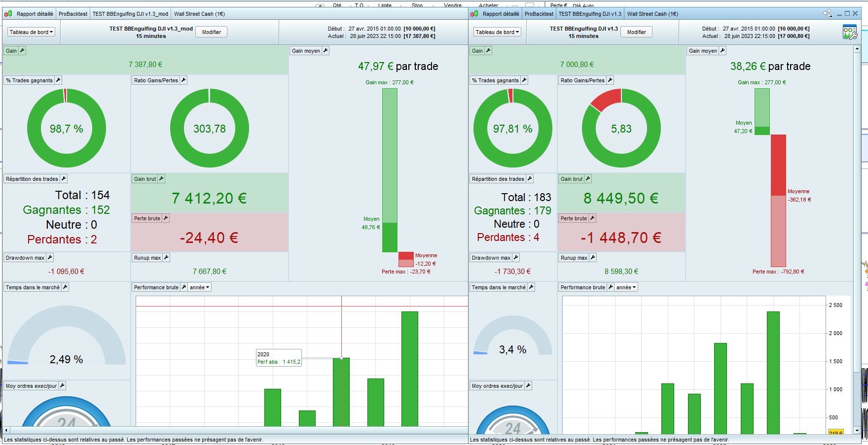This screenshot has width=868, height=445.
Task: Open Drawdown max wrench in right v1.3 window
Action: tap(516, 258)
